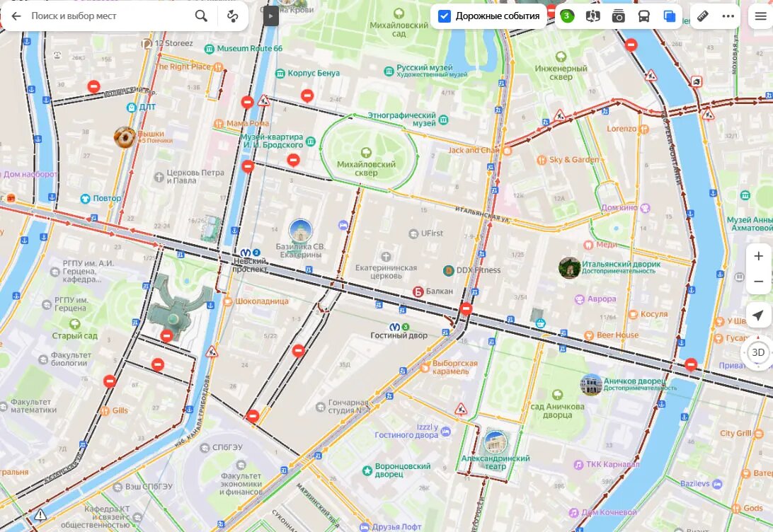This screenshot has height=532, width=773.
Task: Click the magnifying glass search icon
Action: click(x=201, y=16)
